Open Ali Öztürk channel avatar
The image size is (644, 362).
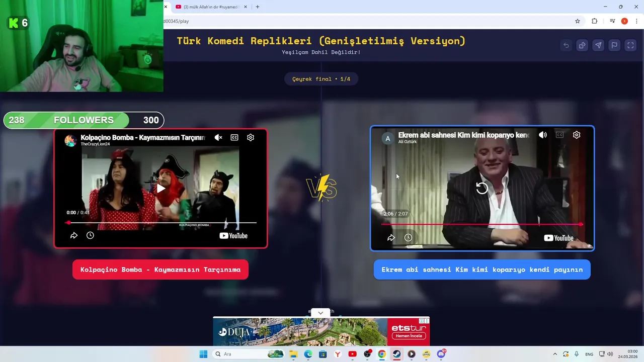point(387,138)
